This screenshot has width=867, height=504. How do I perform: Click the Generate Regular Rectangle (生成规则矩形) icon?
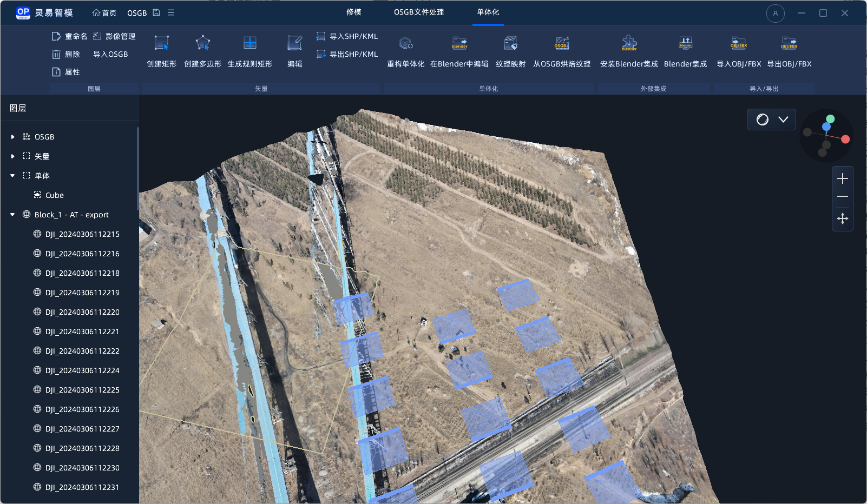pyautogui.click(x=249, y=43)
